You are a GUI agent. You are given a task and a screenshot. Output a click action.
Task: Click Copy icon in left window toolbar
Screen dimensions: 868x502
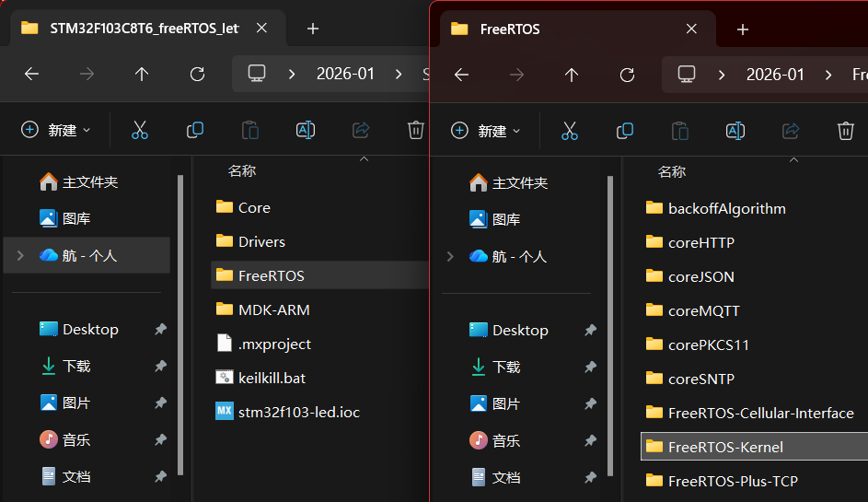[x=195, y=130]
